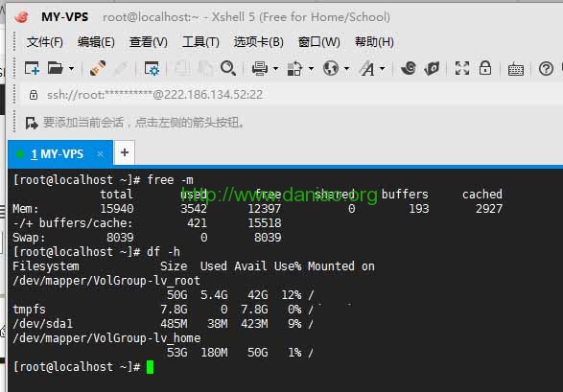The height and width of the screenshot is (392, 563).
Task: Click the Mem total value 15940
Action: pos(117,209)
